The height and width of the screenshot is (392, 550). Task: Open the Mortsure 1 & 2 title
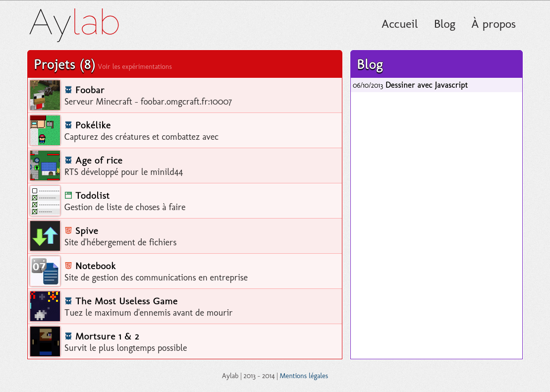click(107, 336)
